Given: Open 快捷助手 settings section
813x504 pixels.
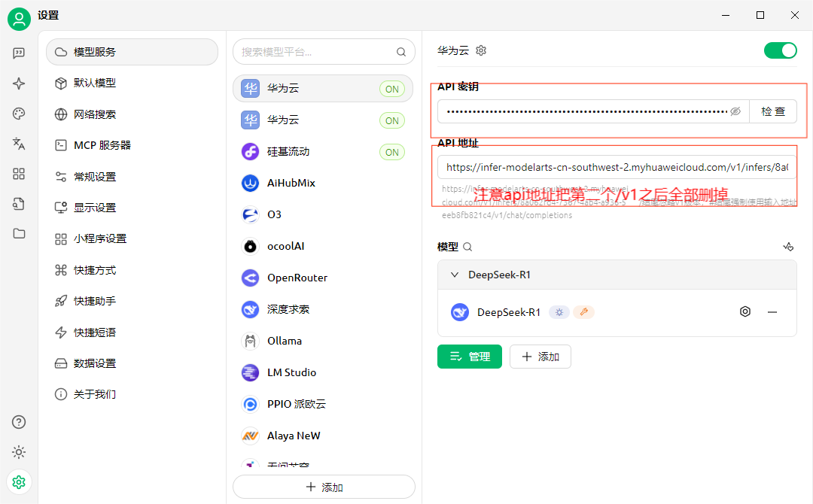Looking at the screenshot, I should pyautogui.click(x=132, y=301).
